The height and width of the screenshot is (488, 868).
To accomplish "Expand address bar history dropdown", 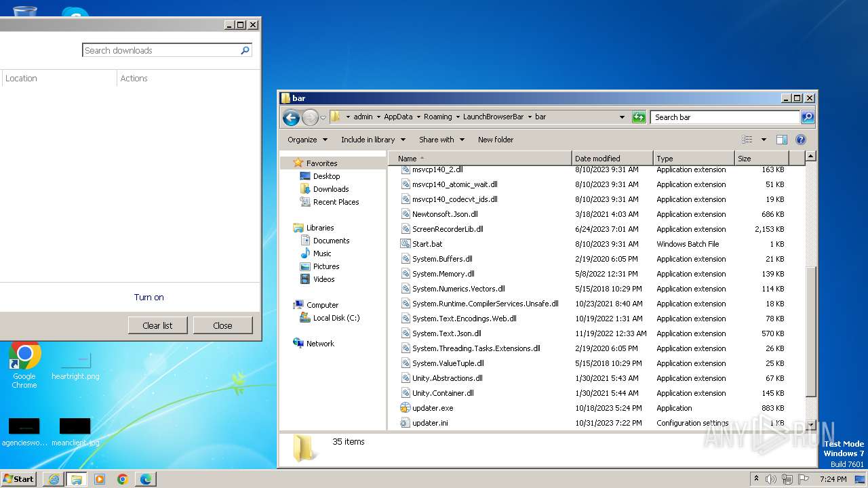I will [x=622, y=117].
